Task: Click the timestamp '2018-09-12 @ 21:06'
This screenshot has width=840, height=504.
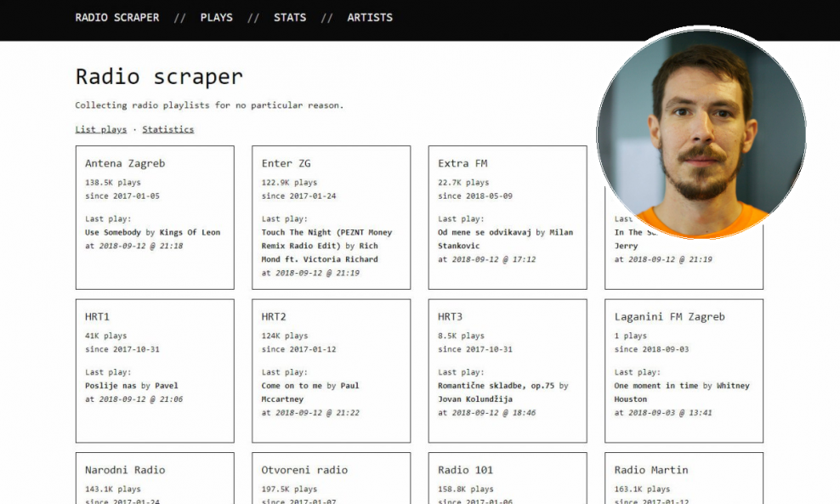Action: [x=141, y=399]
